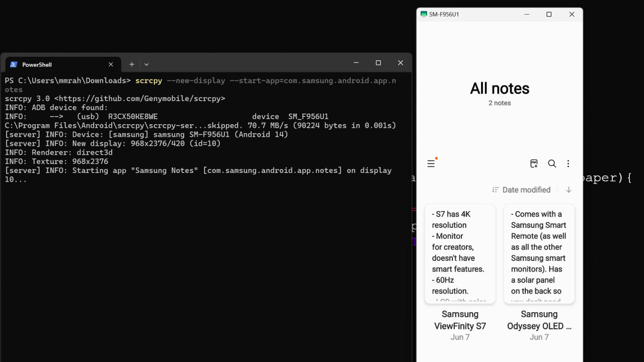The image size is (644, 362).
Task: Open the Samsung Notes hamburger navigation menu
Action: [431, 163]
